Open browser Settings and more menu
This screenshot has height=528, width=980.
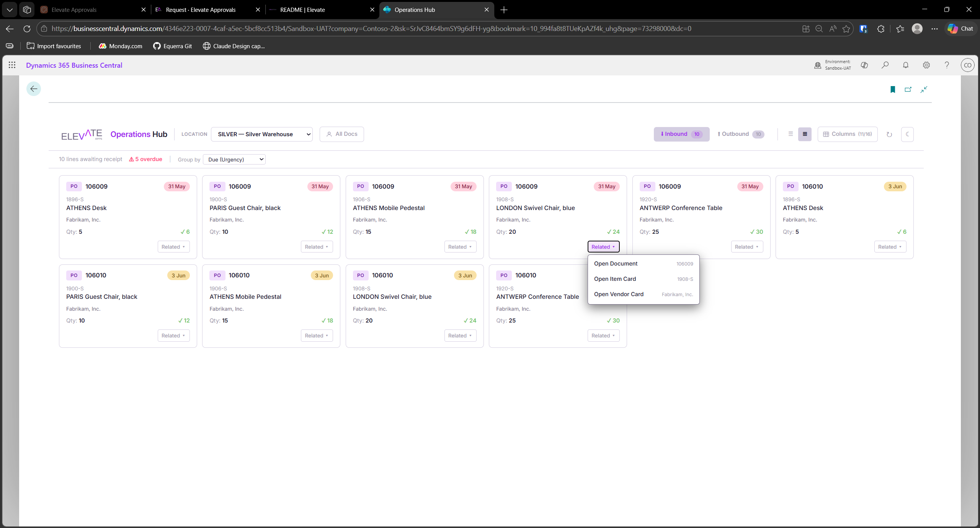(935, 29)
